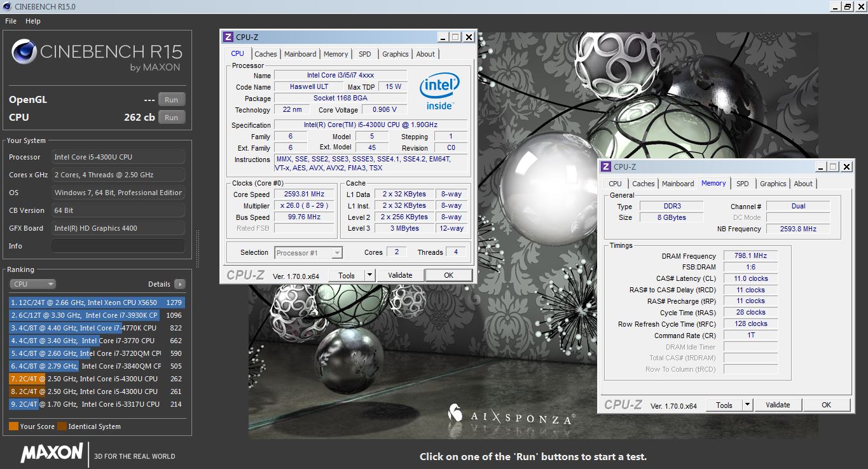The width and height of the screenshot is (868, 469).
Task: Click the Core Speed value 2593.81 MHz
Action: pyautogui.click(x=305, y=194)
